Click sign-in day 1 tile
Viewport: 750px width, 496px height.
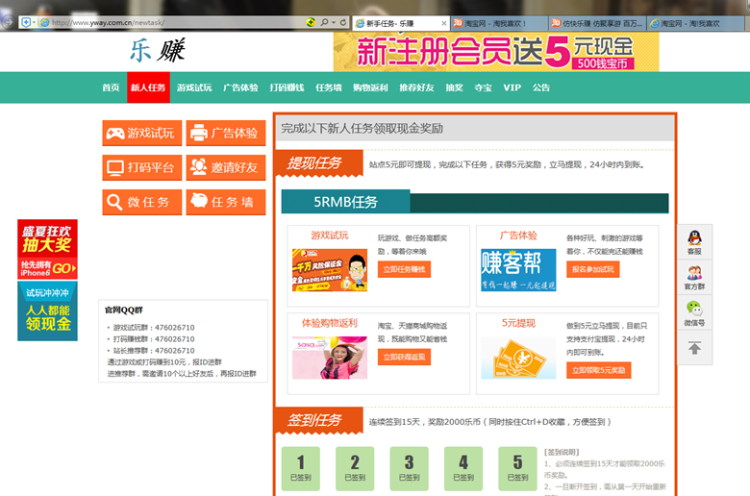(x=300, y=469)
